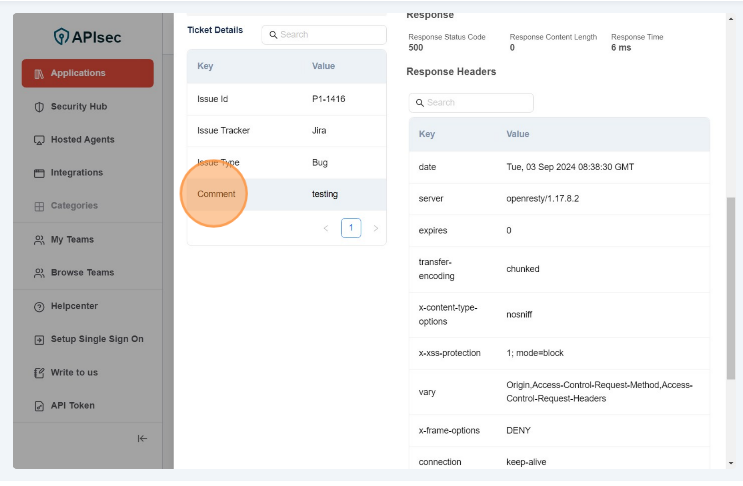Screen dimensions: 743x486
Task: Open the Write to us link
Action: pos(74,373)
